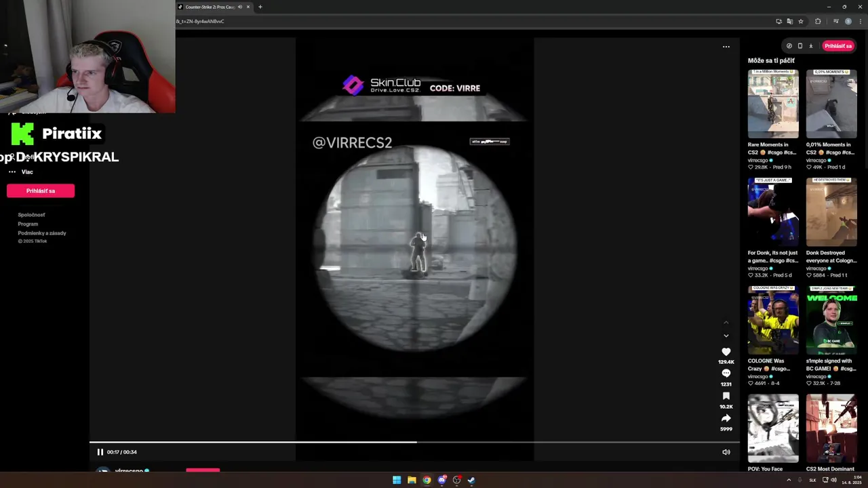The width and height of the screenshot is (868, 488).
Task: Bookmark this page with the star icon
Action: (x=801, y=21)
